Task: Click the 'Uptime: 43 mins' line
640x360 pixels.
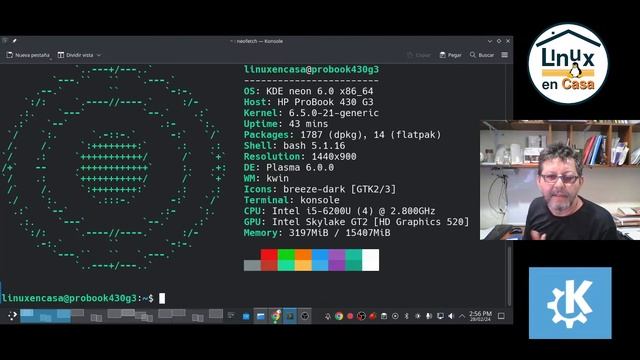Action: pyautogui.click(x=286, y=124)
